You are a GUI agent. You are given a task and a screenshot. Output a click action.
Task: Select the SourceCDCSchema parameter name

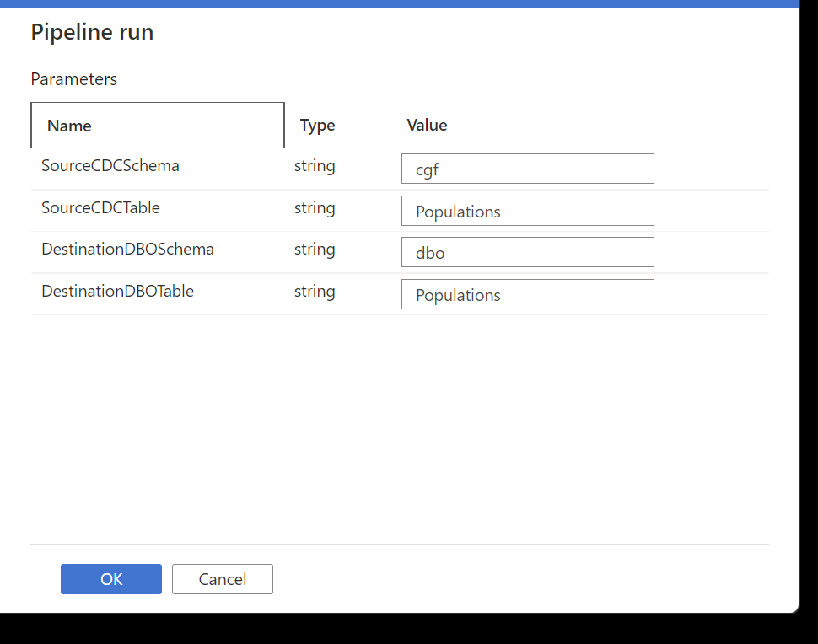[110, 165]
